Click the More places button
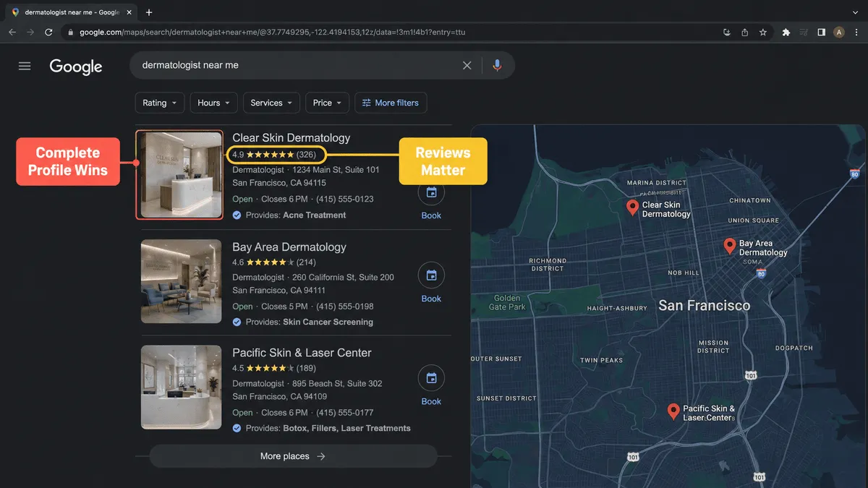Viewport: 868px width, 488px height. [293, 456]
